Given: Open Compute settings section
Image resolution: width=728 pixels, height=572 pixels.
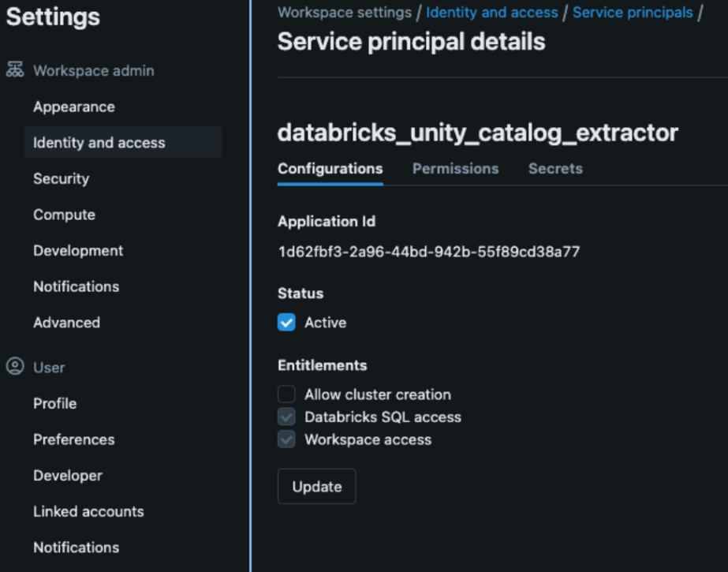Looking at the screenshot, I should pos(64,215).
